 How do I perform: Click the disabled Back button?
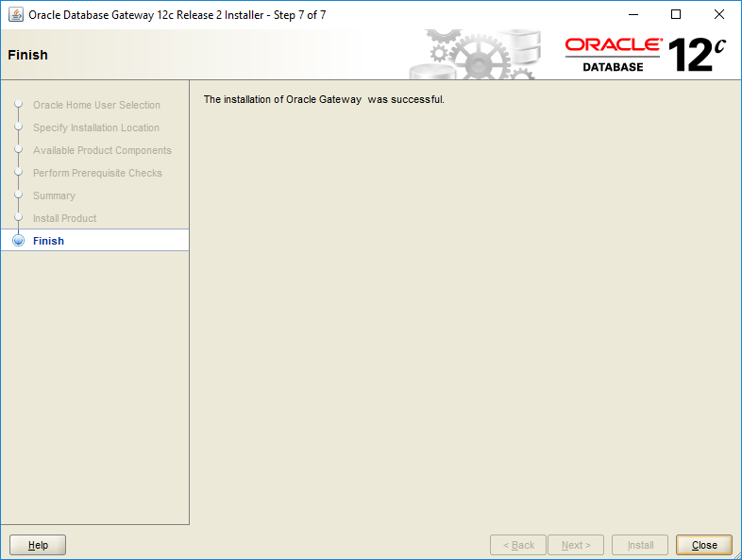point(518,545)
